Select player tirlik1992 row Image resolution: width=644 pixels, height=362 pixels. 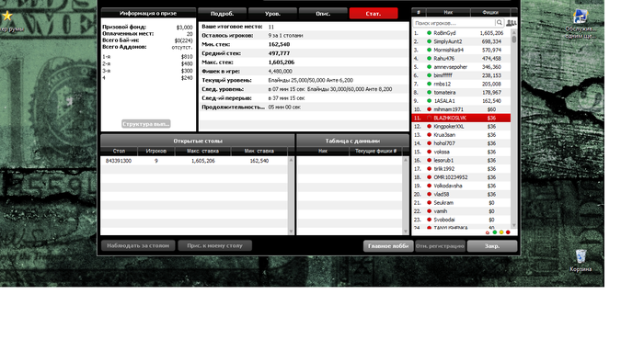tap(461, 168)
